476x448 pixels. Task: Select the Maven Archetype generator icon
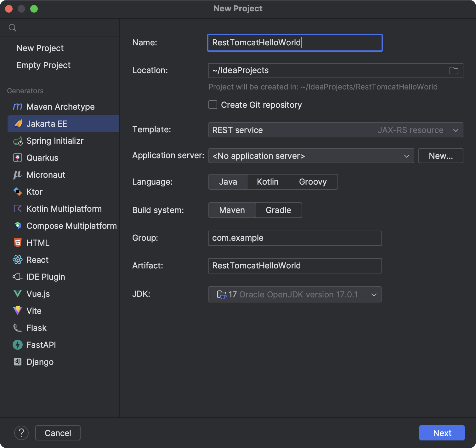click(x=17, y=107)
